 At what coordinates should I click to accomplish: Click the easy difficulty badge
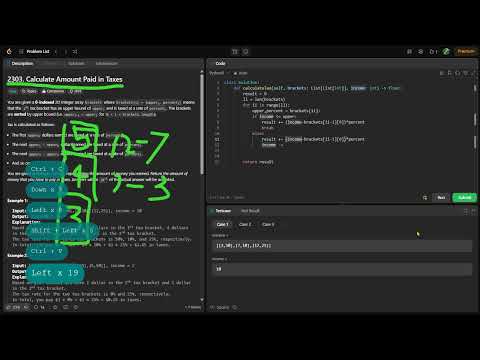(x=12, y=91)
